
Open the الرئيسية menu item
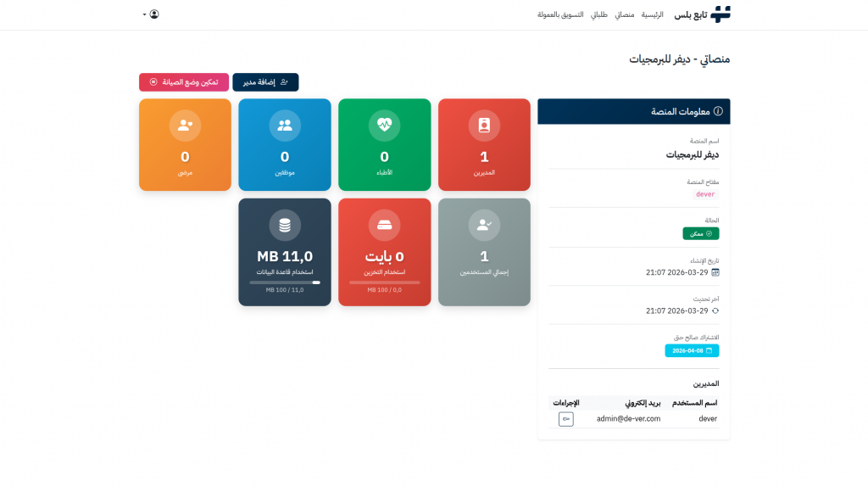click(x=652, y=14)
